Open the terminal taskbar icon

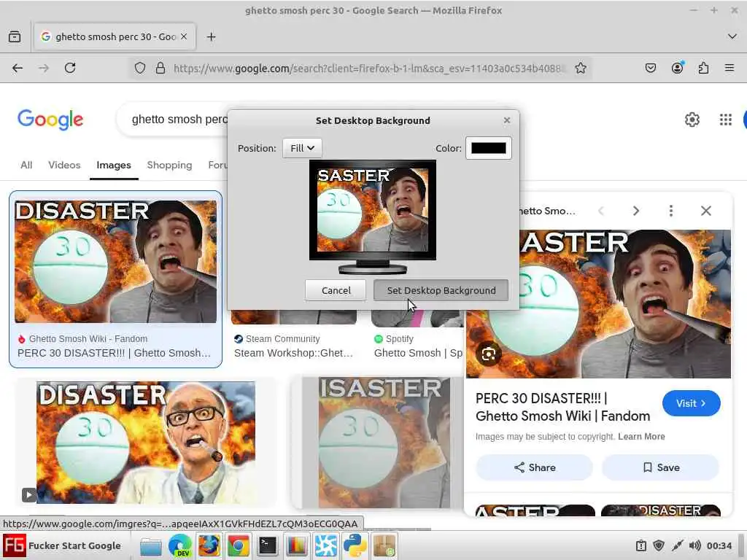[x=267, y=545]
